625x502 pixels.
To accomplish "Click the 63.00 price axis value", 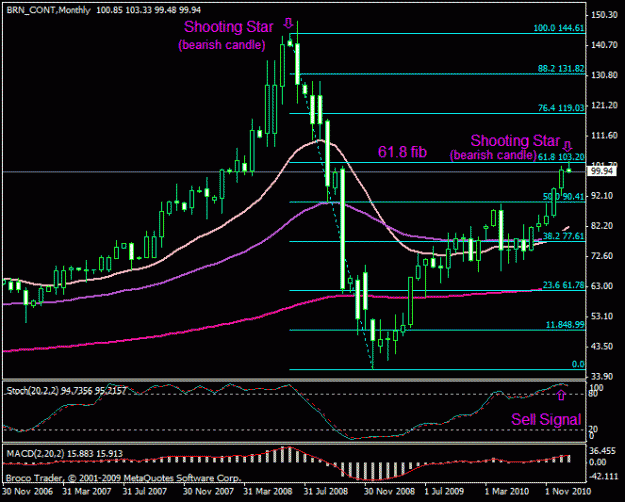I will pos(602,286).
